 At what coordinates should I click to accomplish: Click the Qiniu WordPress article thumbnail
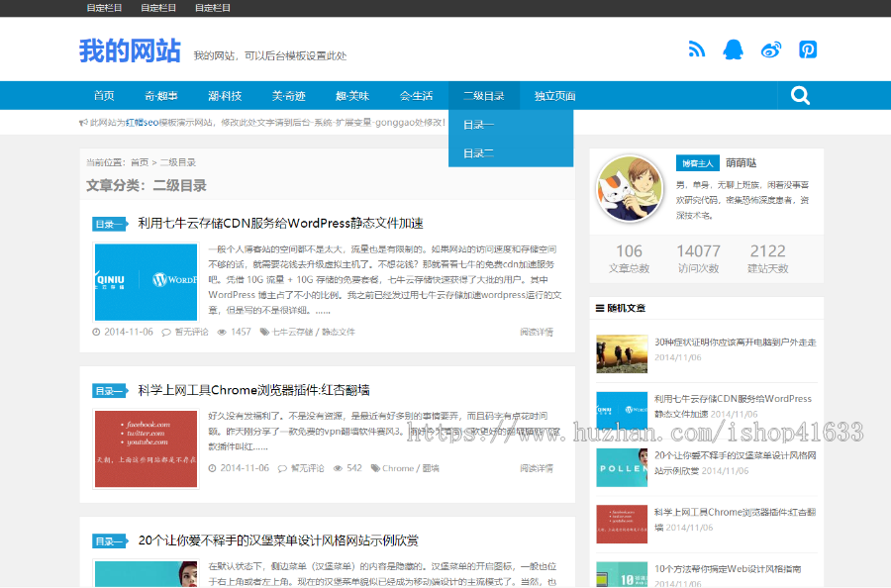pyautogui.click(x=147, y=282)
